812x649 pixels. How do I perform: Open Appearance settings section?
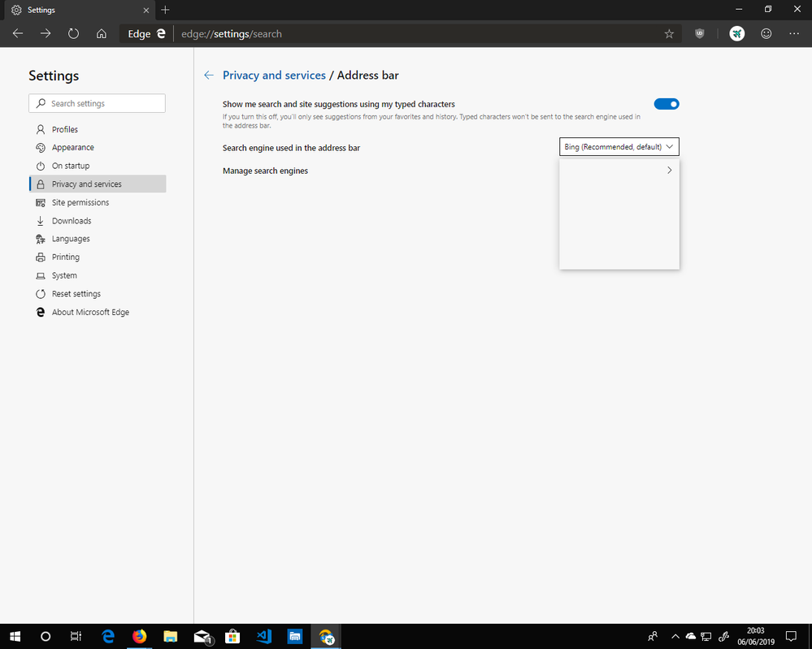pos(98,148)
